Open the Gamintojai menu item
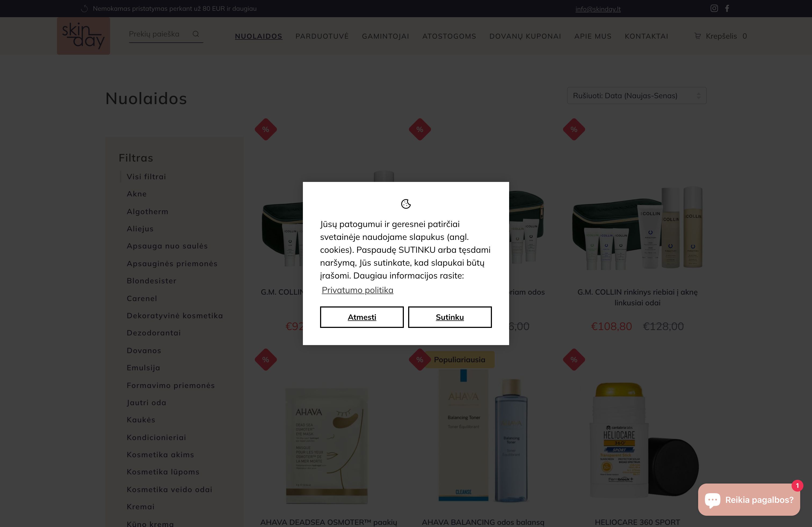812x527 pixels. (385, 36)
